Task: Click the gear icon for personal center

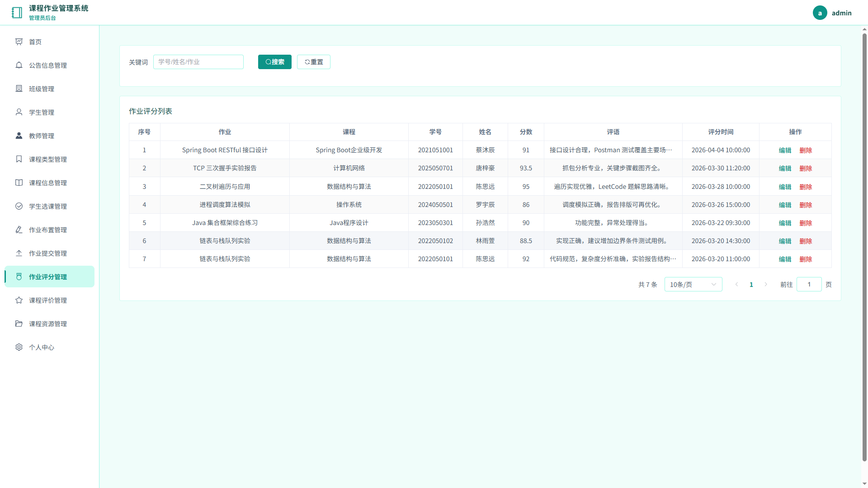Action: point(19,347)
